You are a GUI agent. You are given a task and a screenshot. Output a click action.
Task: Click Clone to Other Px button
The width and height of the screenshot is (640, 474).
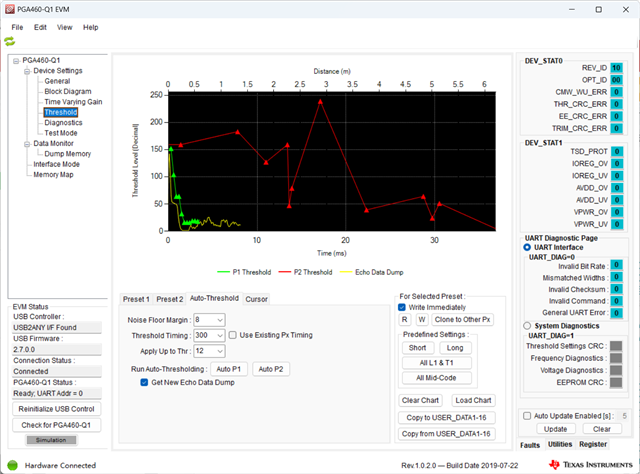(462, 320)
